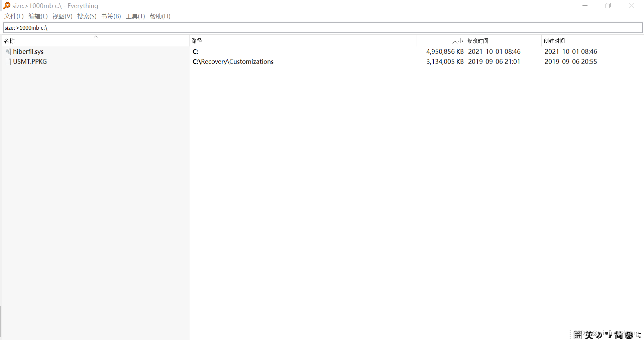This screenshot has width=644, height=340.
Task: Select the hiberfil.sys file name
Action: (28, 51)
